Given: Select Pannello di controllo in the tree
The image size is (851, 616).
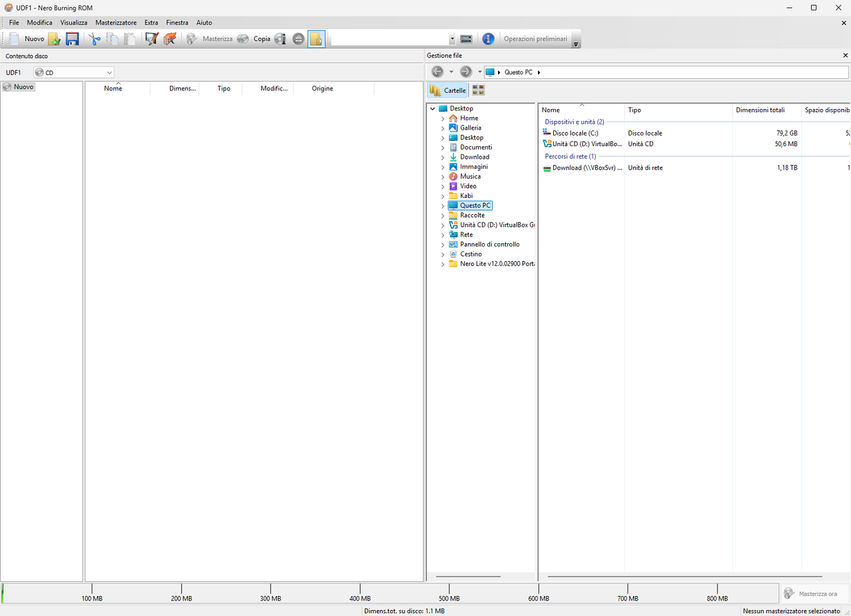Looking at the screenshot, I should coord(489,245).
